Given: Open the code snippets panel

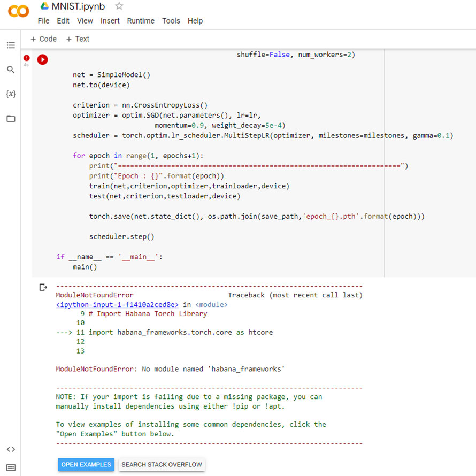Looking at the screenshot, I should point(11,449).
